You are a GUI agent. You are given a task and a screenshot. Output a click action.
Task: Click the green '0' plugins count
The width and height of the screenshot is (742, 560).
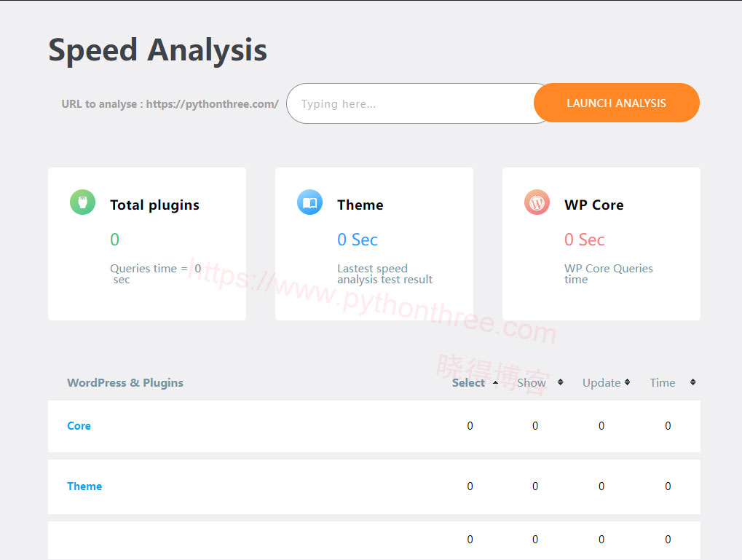114,240
